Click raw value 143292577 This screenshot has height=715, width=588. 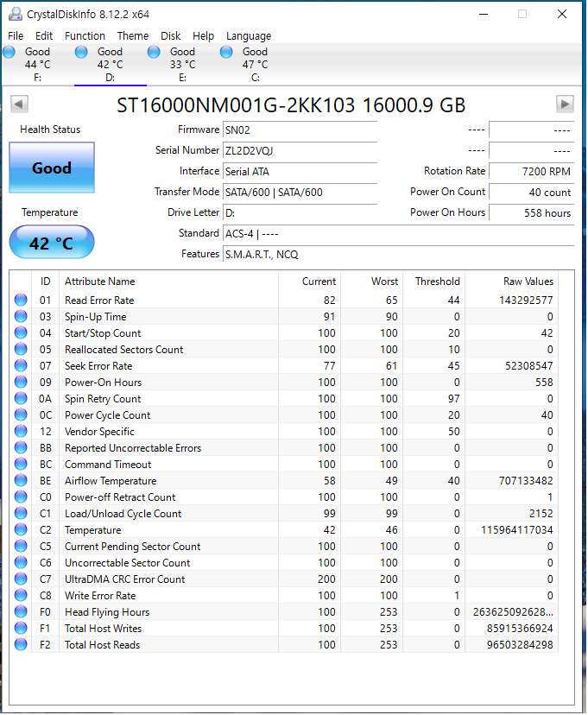526,301
